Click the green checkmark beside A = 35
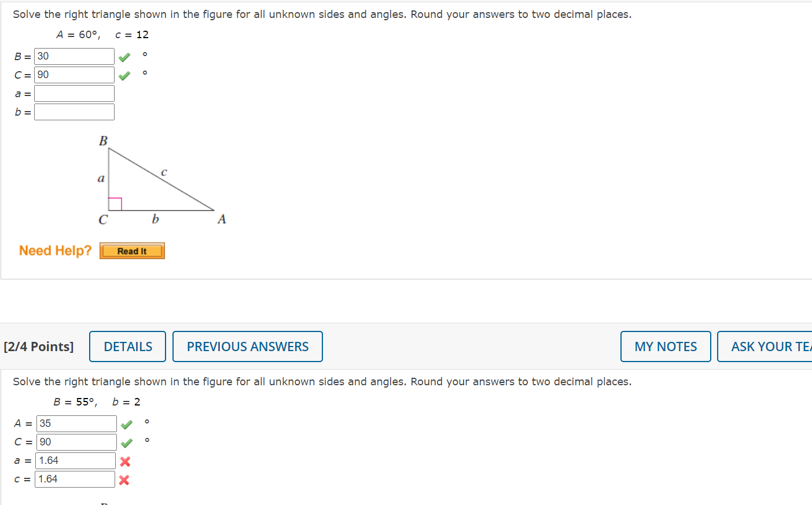812x505 pixels. (x=126, y=423)
